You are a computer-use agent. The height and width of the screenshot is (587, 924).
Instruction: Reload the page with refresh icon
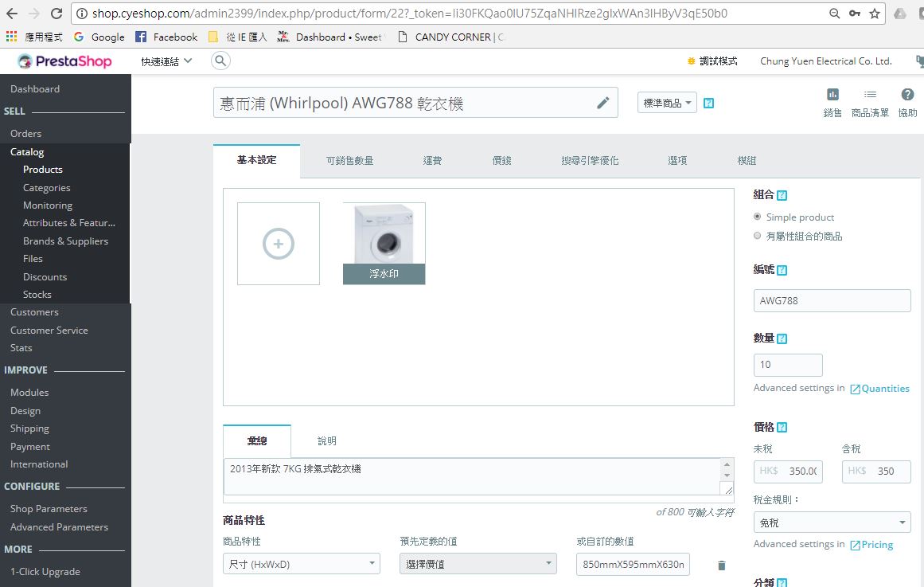click(x=57, y=13)
